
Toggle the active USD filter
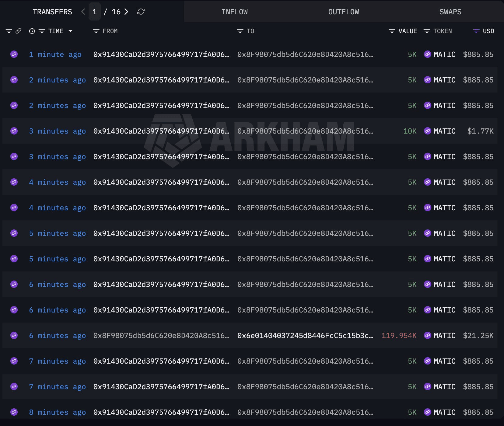(x=476, y=31)
